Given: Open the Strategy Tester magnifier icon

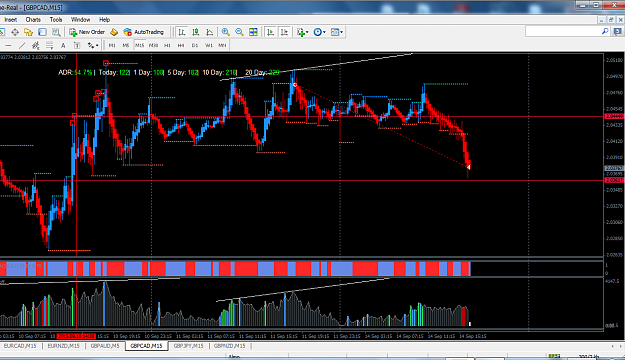Looking at the screenshot, I should pyautogui.click(x=56, y=32).
